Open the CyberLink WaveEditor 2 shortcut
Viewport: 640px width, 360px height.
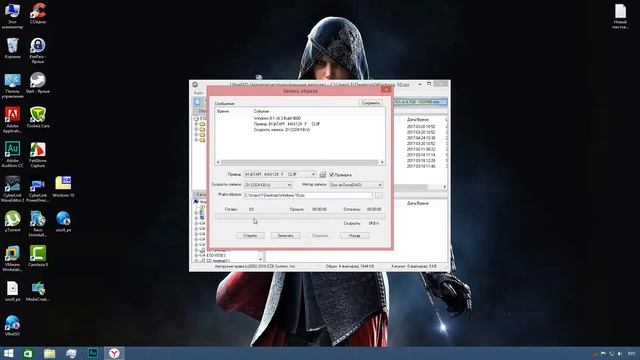point(12,189)
